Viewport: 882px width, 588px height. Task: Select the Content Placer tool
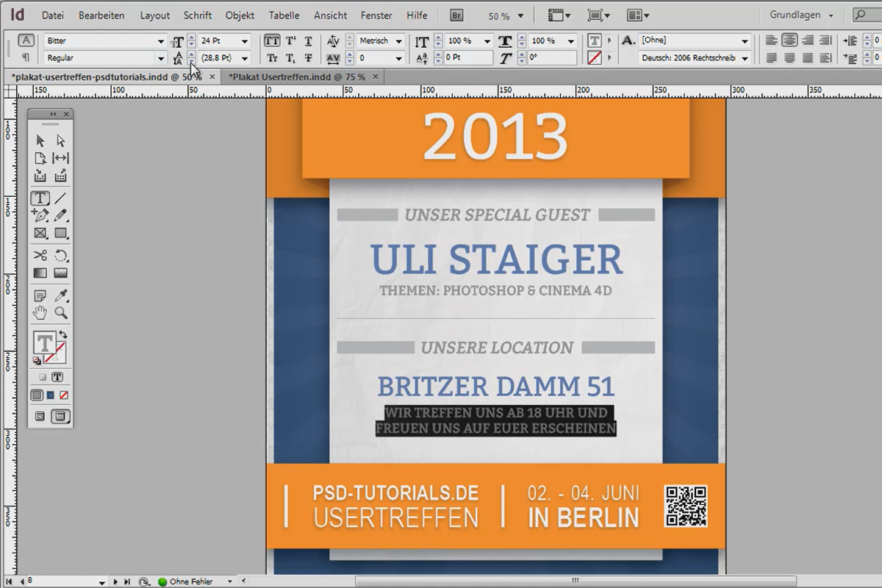[x=61, y=176]
